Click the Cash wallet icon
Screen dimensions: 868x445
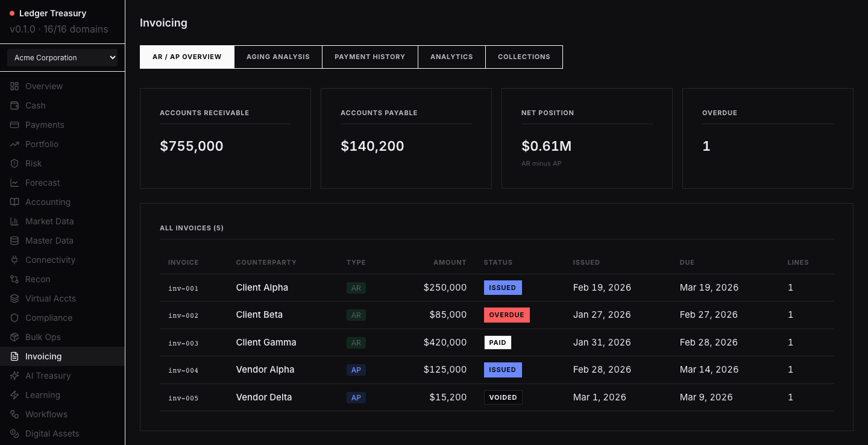14,106
